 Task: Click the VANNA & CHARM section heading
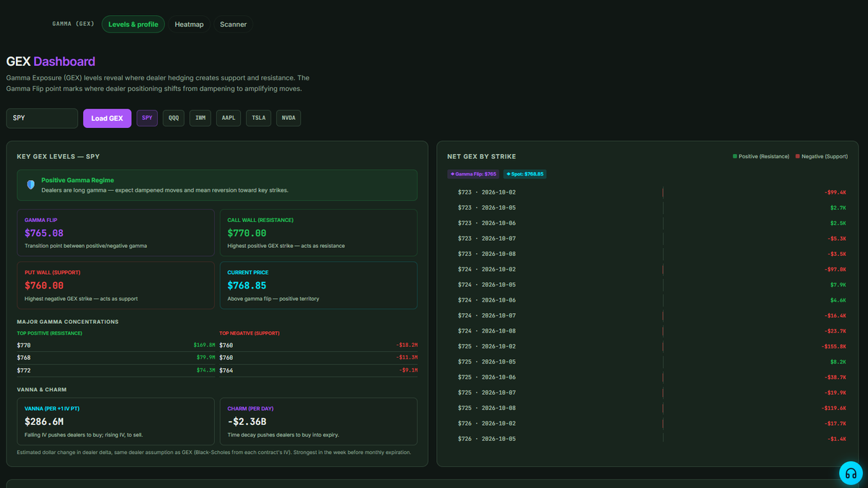click(x=43, y=389)
